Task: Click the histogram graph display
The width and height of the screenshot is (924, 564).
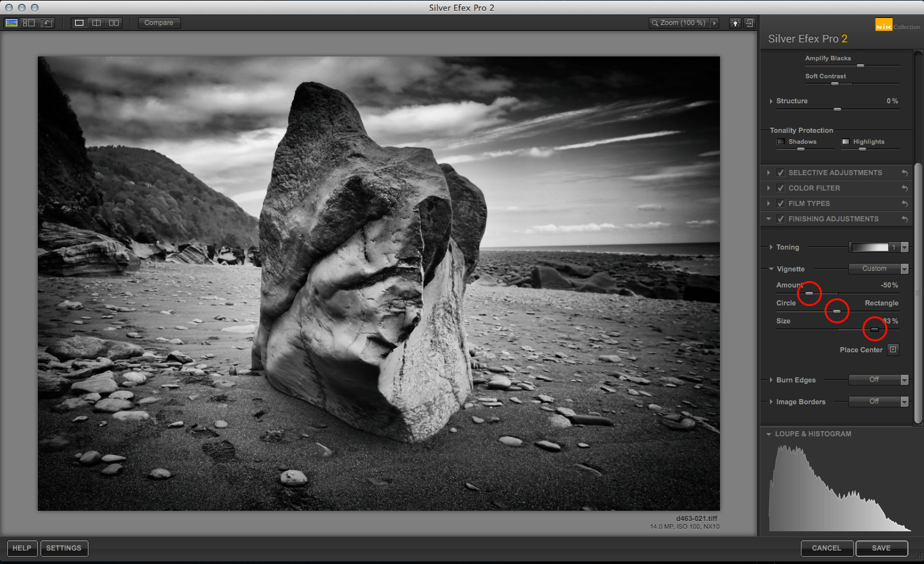Action: [x=840, y=488]
